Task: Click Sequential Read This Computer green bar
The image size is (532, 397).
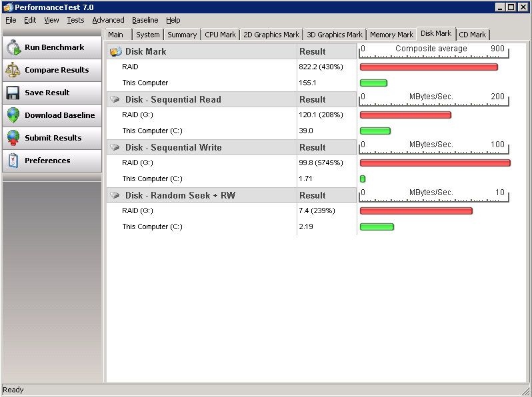Action: (375, 131)
